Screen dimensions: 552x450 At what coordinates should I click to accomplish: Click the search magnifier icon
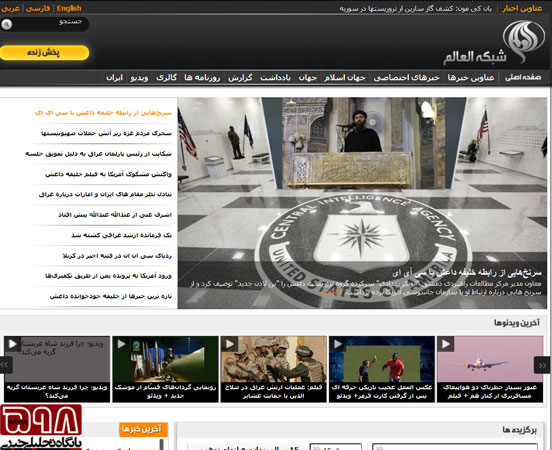7,24
